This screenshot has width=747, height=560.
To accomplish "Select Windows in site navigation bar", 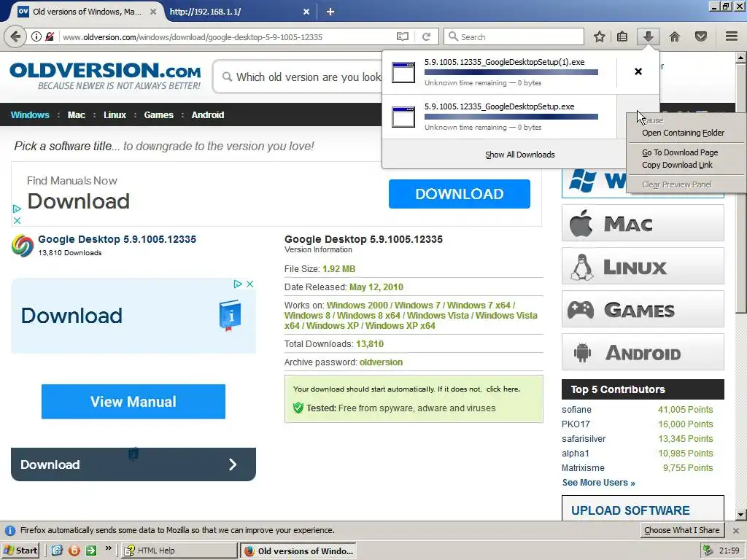I will point(30,114).
